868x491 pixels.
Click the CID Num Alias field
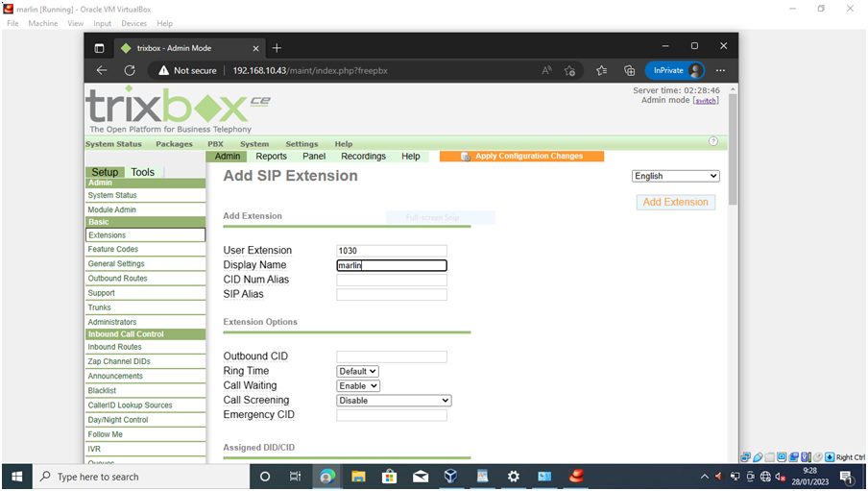[392, 280]
